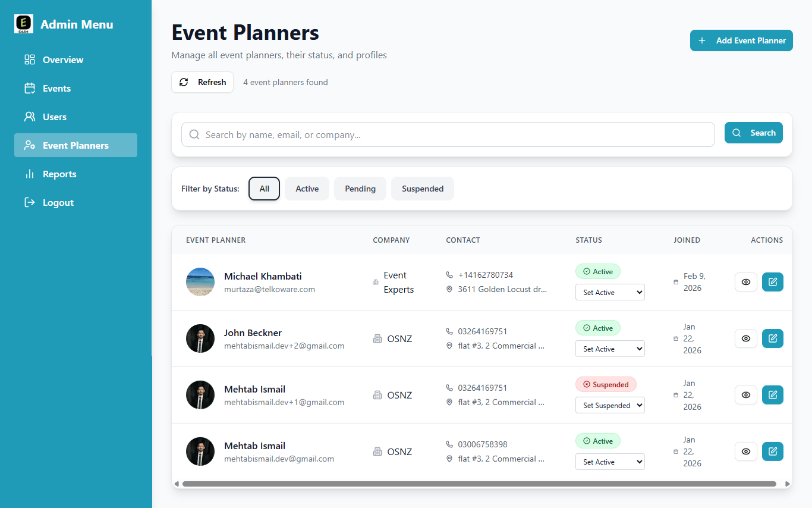Click the Overview grid icon in sidebar
The image size is (812, 508).
tap(30, 59)
